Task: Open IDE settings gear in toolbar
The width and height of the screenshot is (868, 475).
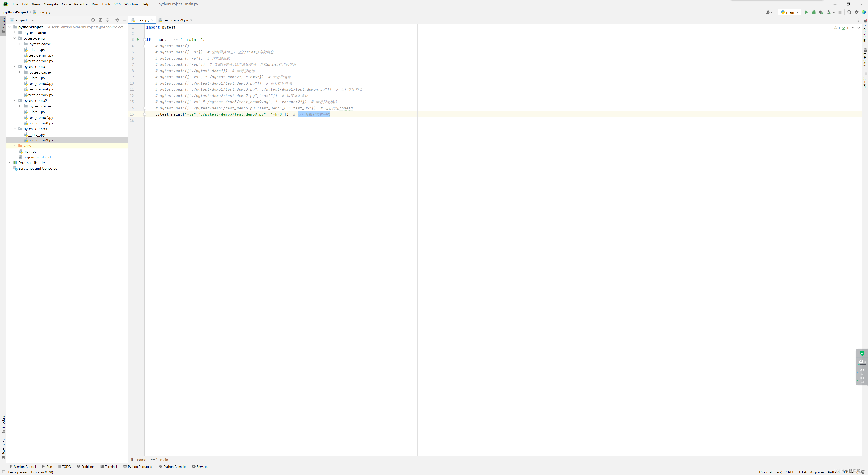Action: pyautogui.click(x=857, y=12)
